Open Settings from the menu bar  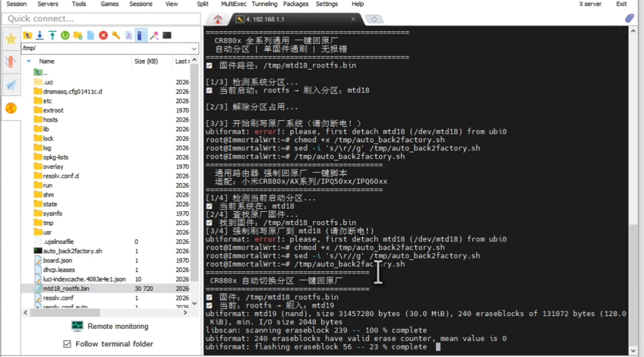click(x=326, y=4)
